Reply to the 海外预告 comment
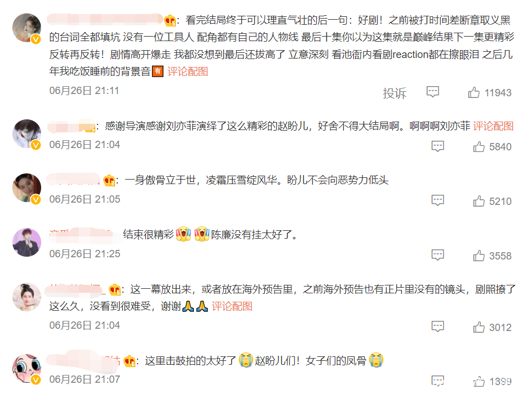 pyautogui.click(x=438, y=327)
